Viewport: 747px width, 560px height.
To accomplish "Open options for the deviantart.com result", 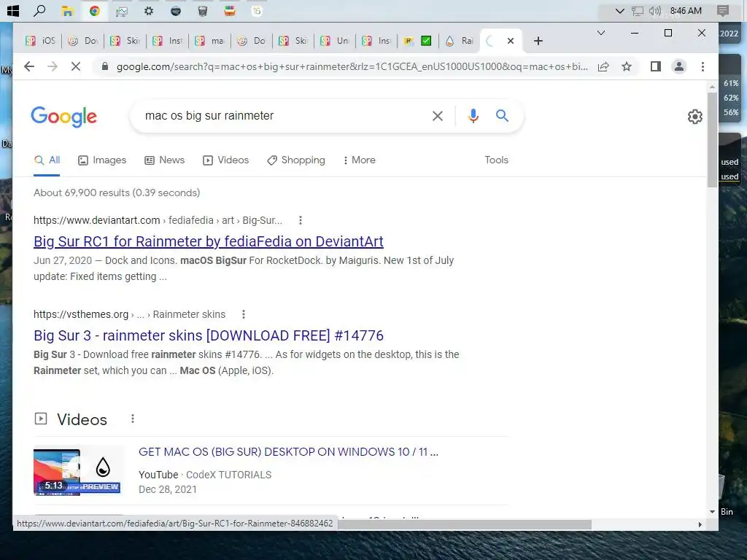I will click(x=300, y=220).
